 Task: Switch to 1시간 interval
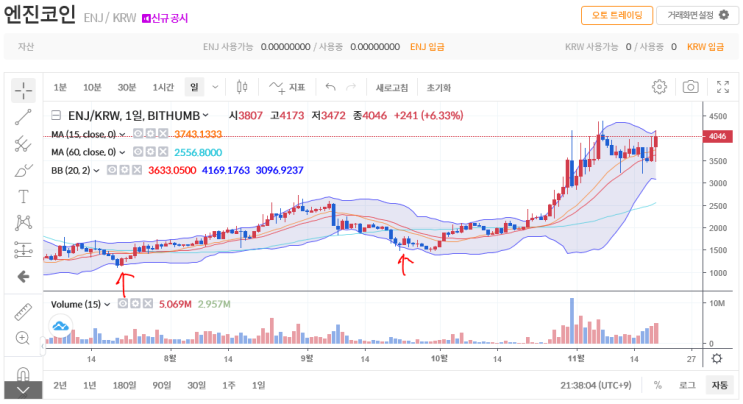click(x=163, y=87)
